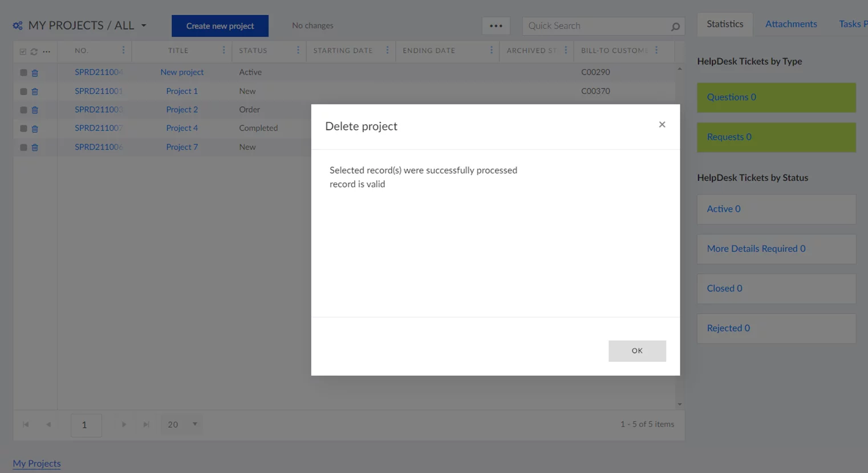868x473 pixels.
Task: Click the trash icon for New project row
Action: [x=35, y=73]
